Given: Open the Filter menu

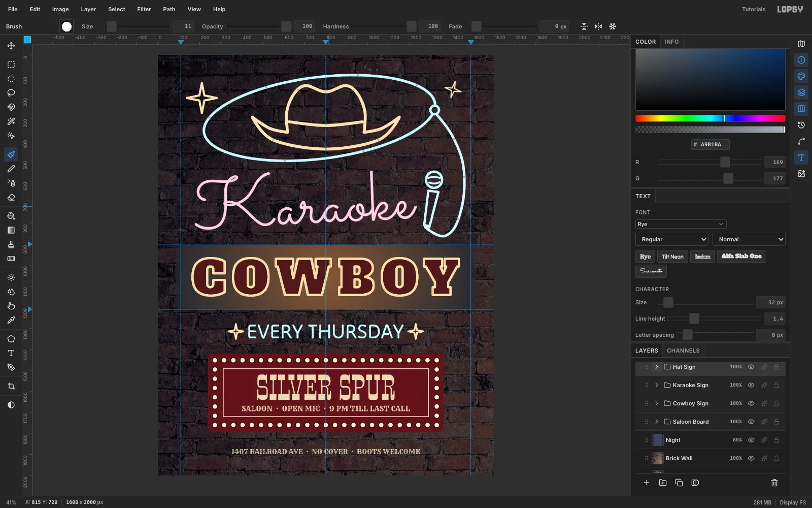Looking at the screenshot, I should (144, 9).
